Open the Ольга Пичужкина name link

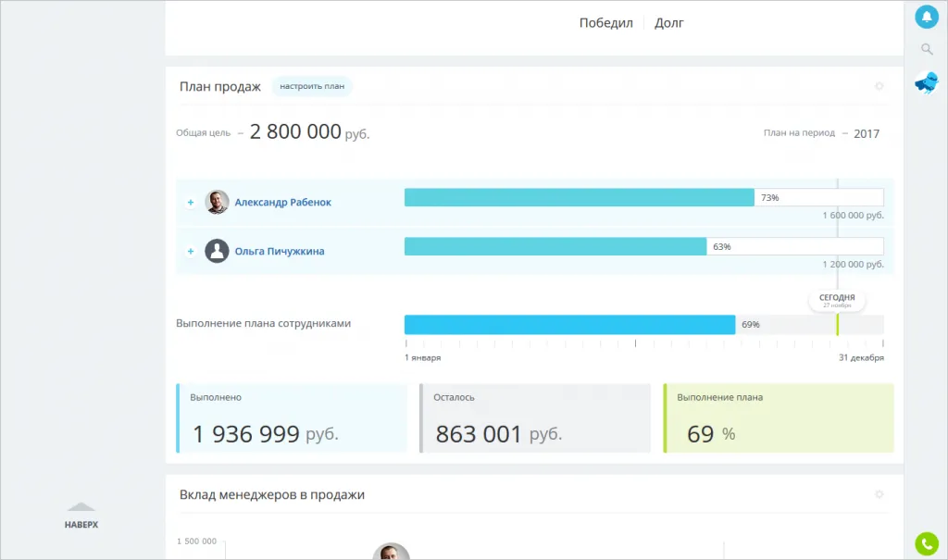tap(279, 251)
